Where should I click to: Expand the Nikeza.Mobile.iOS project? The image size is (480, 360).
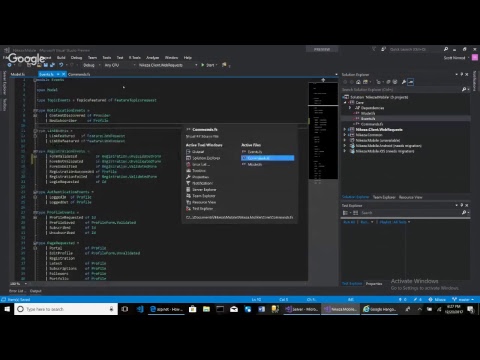tap(345, 151)
